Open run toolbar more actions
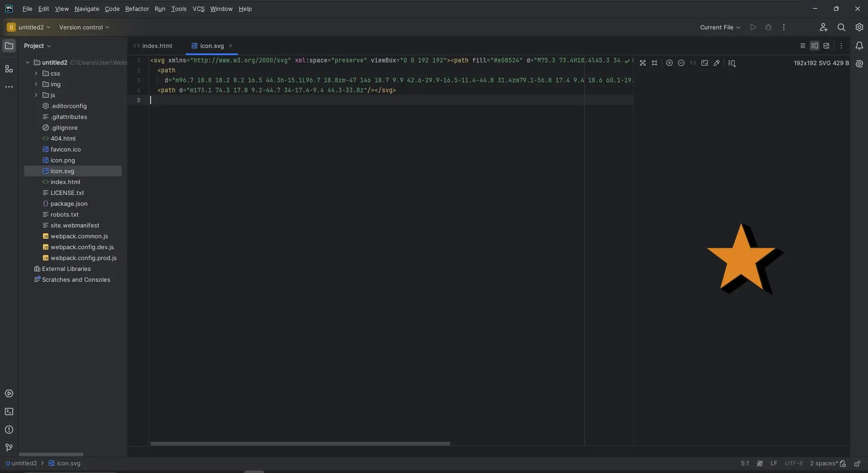 [x=784, y=27]
